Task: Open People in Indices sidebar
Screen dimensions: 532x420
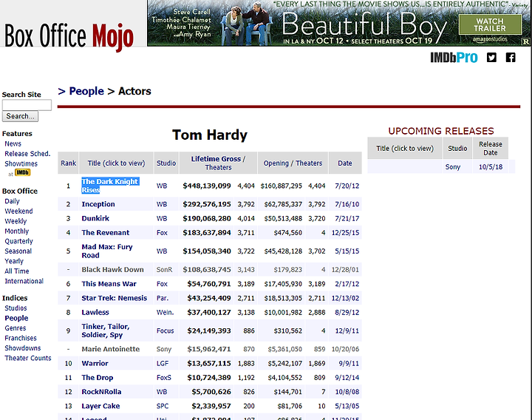Action: [x=16, y=318]
